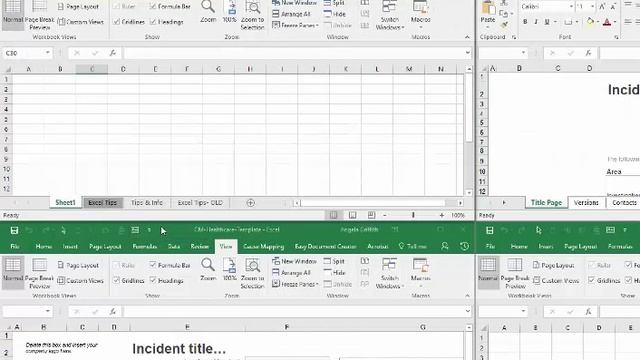The width and height of the screenshot is (640, 360).
Task: Click Format Painter brush in top-right window
Action: coord(504,24)
